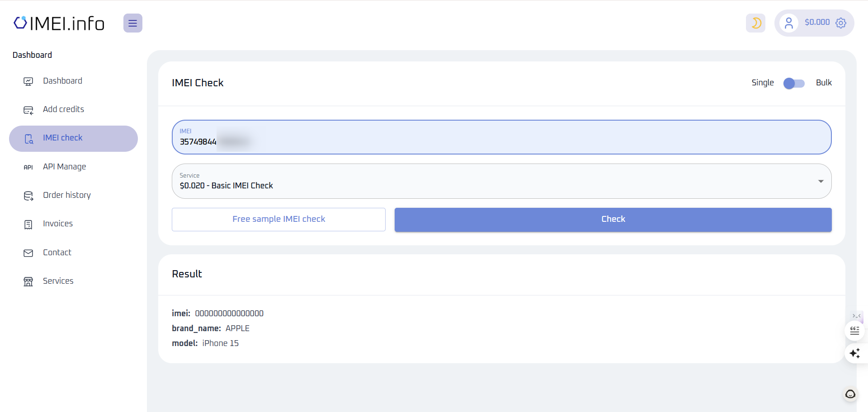Viewport: 868px width, 412px height.
Task: Run Free sample IMEI check
Action: coord(278,220)
